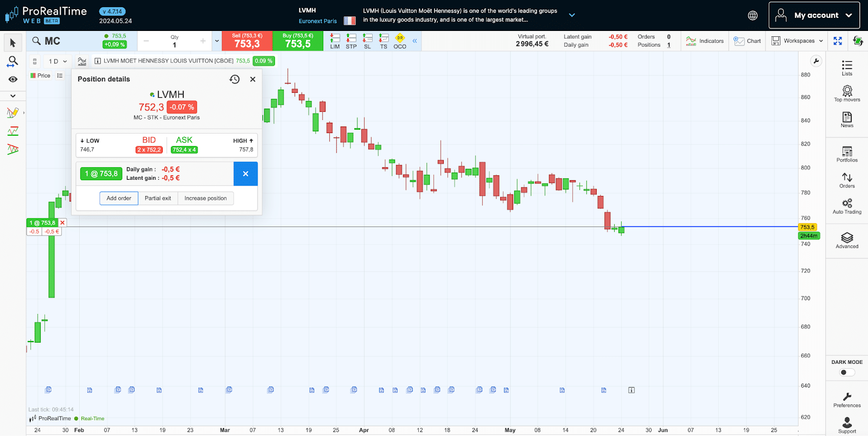
Task: Select the crossed lines drawing tool
Action: pos(13,149)
